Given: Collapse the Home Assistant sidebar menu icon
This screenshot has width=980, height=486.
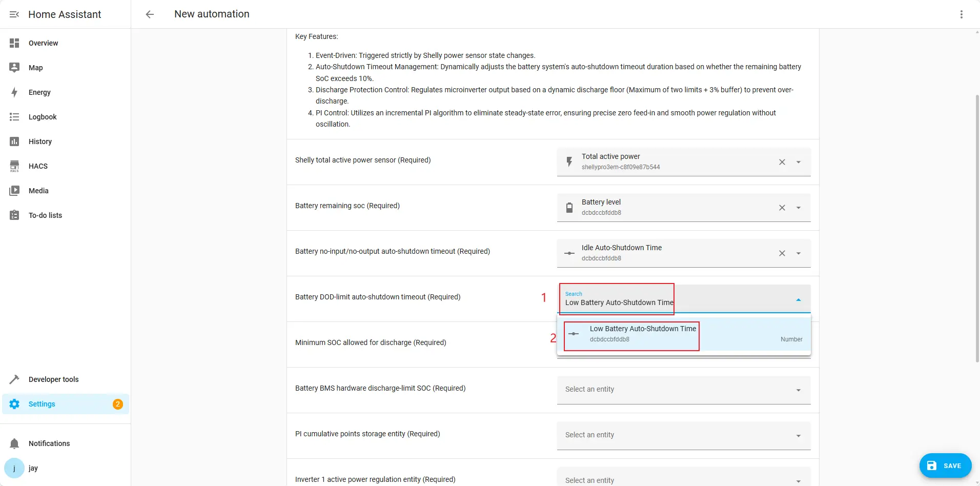Looking at the screenshot, I should click(x=14, y=14).
